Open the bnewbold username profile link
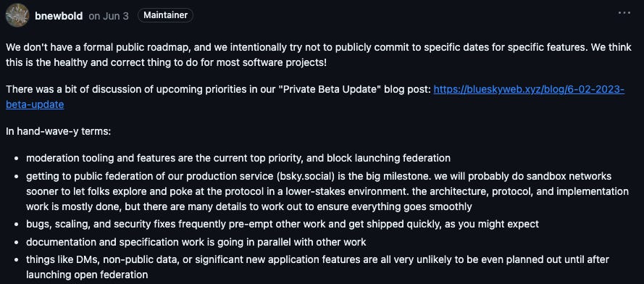 (x=59, y=16)
